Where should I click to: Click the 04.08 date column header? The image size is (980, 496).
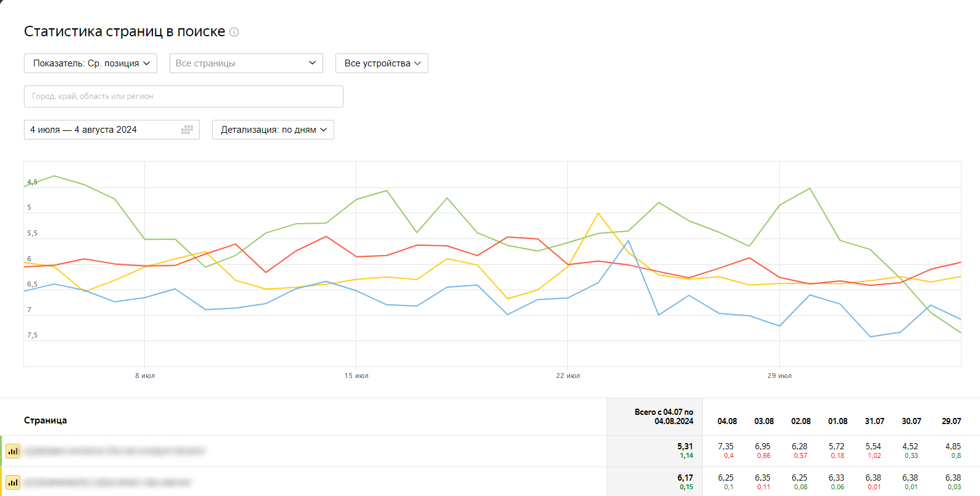point(727,421)
